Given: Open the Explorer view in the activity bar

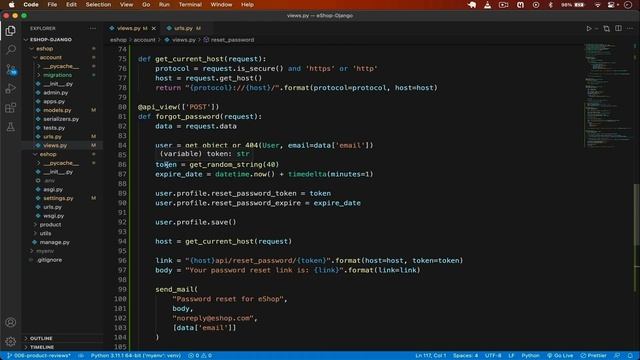Looking at the screenshot, I should click(x=11, y=31).
